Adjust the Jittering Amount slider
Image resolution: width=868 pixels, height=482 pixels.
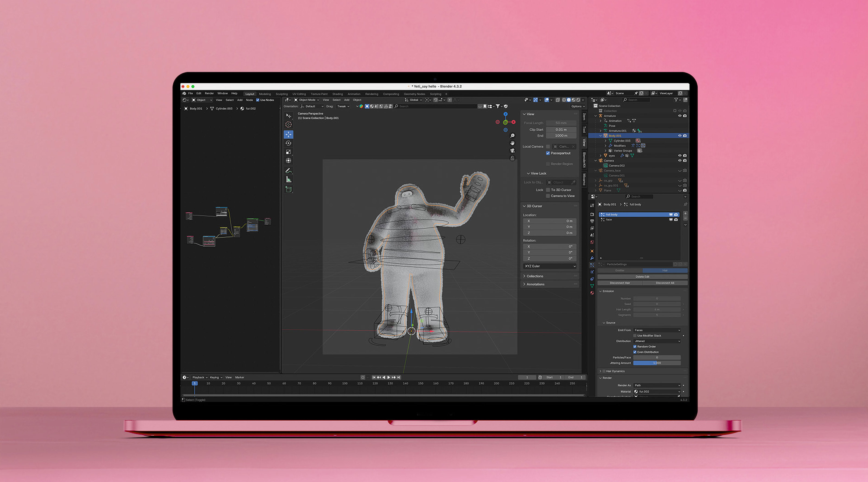tap(657, 363)
